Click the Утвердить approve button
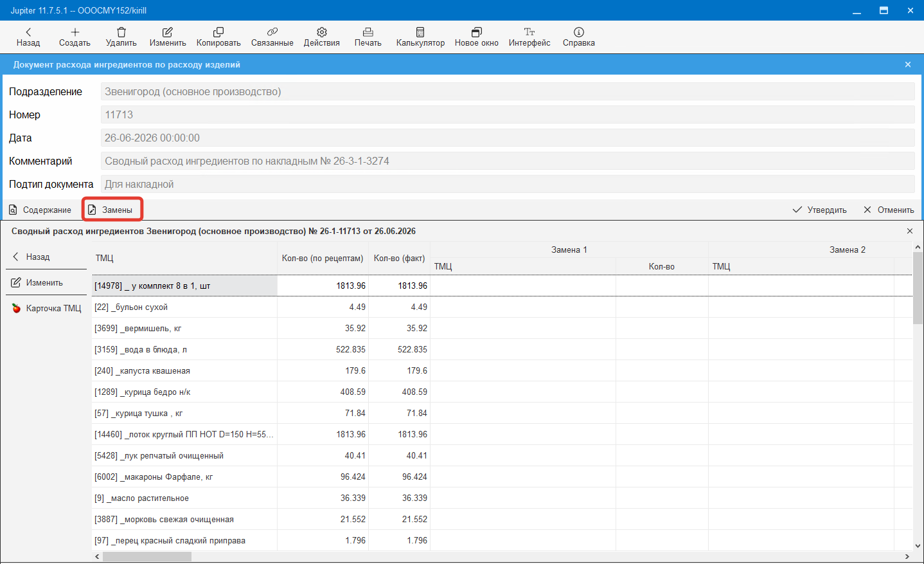The height and width of the screenshot is (564, 924). coord(819,210)
